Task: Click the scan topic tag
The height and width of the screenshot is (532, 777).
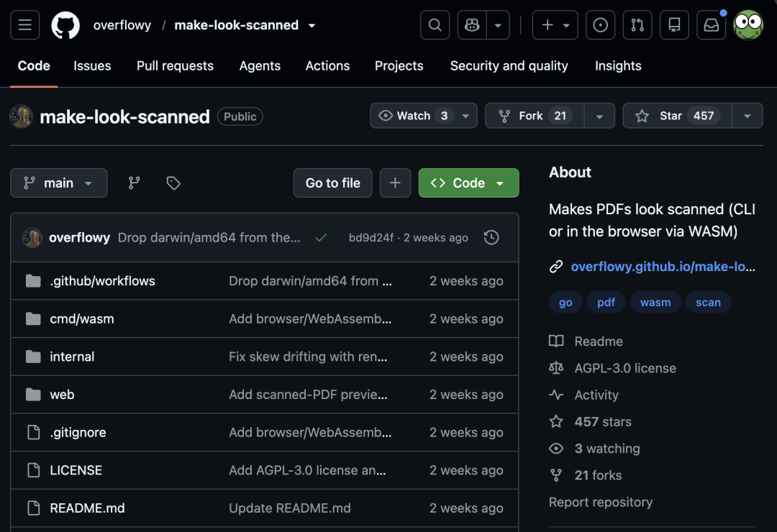Action: 708,302
